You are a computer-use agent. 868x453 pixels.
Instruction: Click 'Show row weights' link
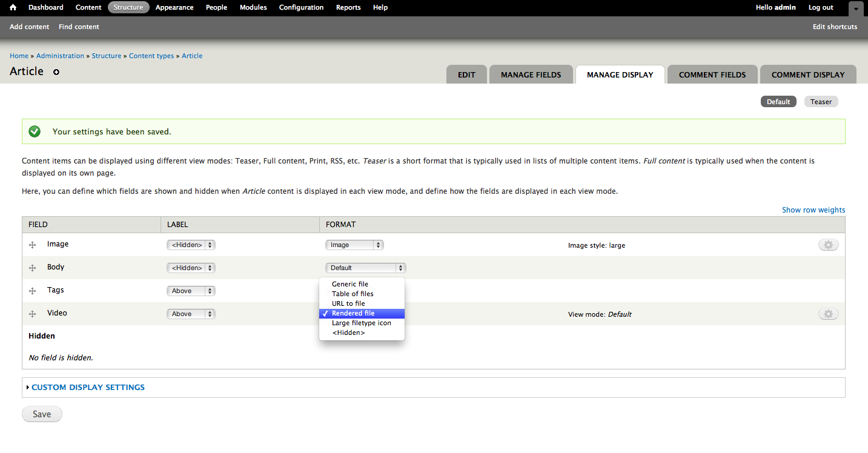click(x=813, y=210)
